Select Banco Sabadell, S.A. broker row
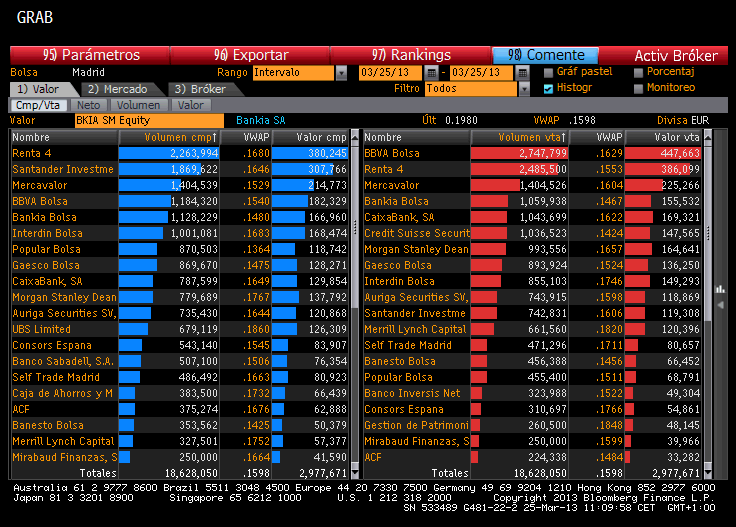 tap(180, 361)
